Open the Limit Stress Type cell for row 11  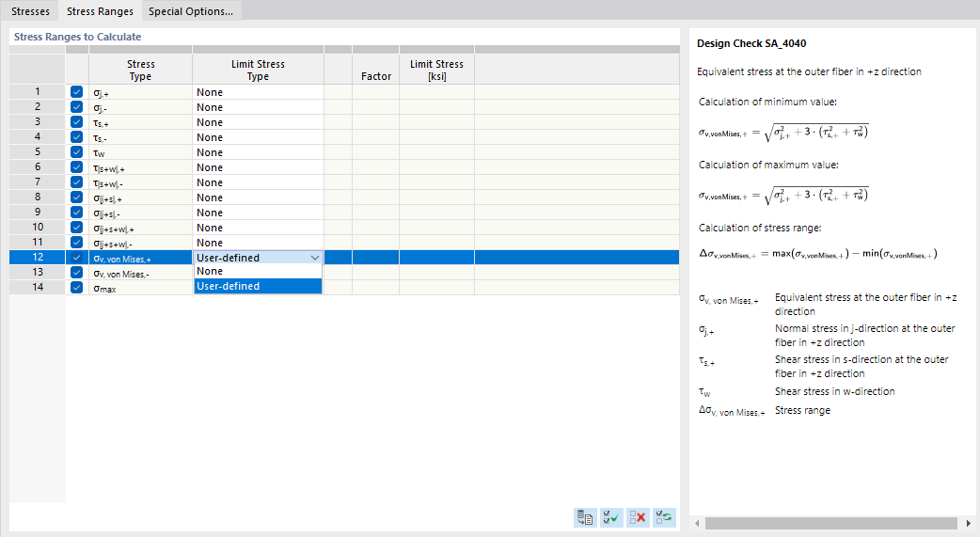[x=258, y=242]
